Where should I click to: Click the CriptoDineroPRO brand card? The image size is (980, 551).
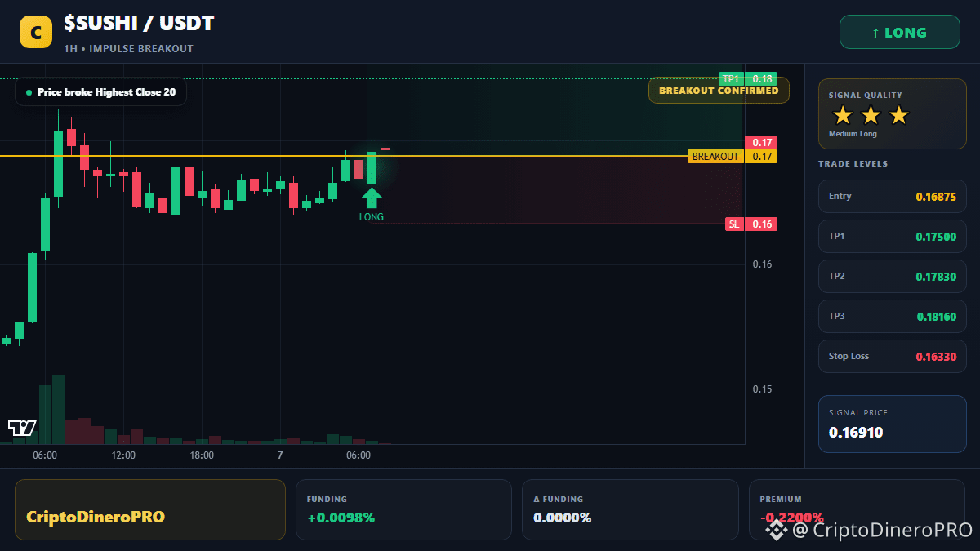click(x=150, y=509)
